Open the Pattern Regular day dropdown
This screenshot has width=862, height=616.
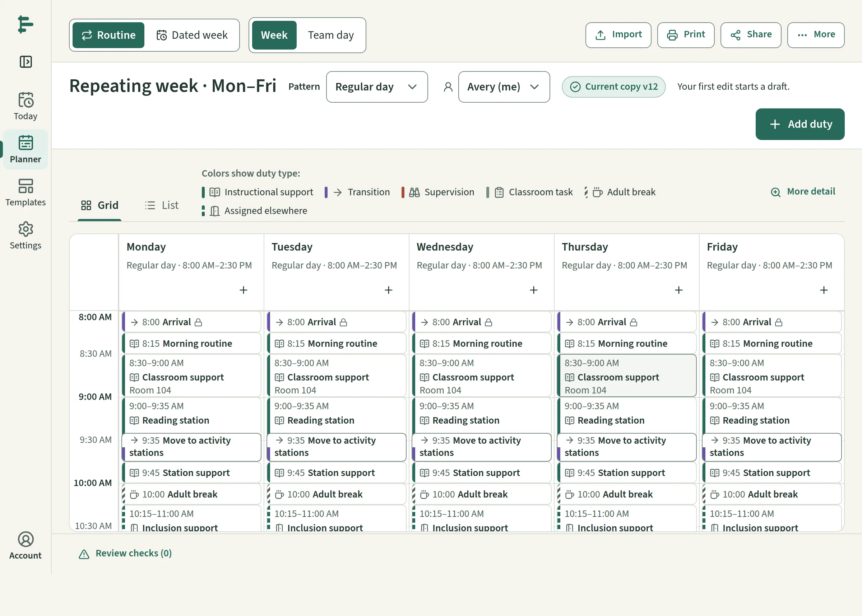point(377,87)
